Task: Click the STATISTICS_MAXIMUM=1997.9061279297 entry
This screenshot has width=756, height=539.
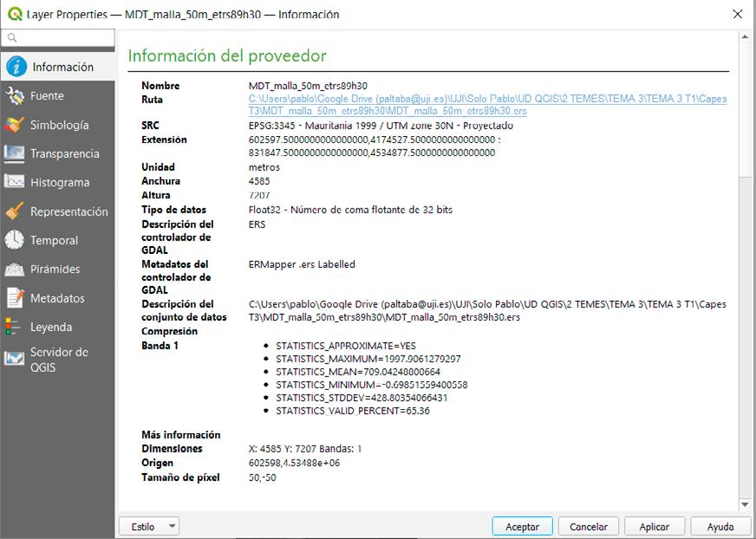Action: (x=368, y=359)
